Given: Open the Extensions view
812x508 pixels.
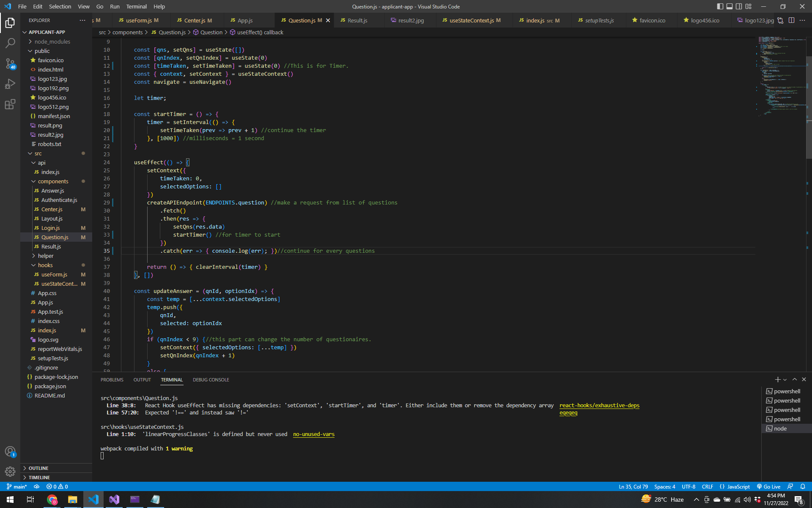Looking at the screenshot, I should tap(10, 104).
